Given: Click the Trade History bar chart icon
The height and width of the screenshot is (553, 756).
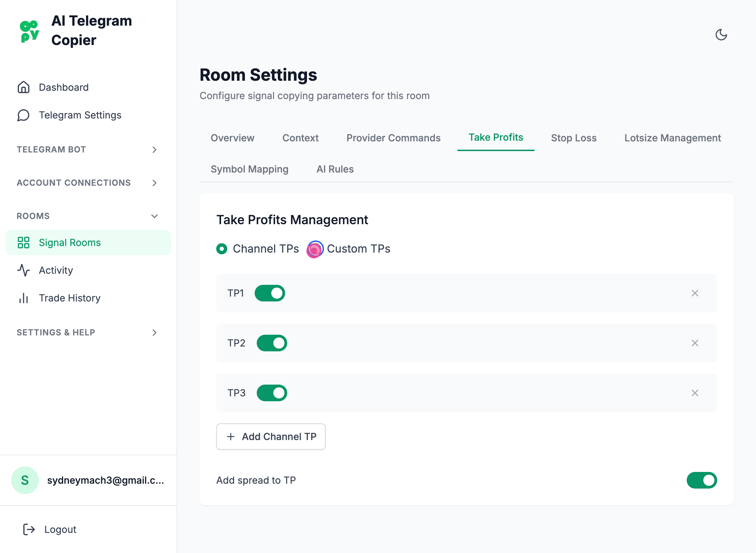Looking at the screenshot, I should [23, 298].
